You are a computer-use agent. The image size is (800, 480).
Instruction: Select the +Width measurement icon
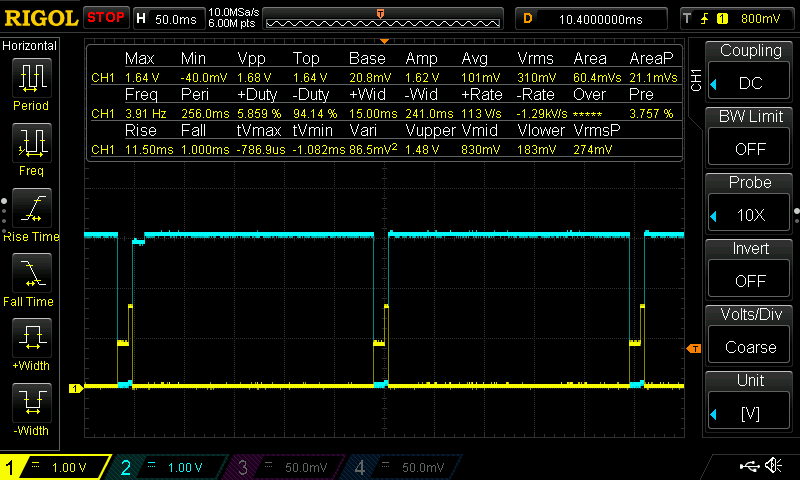[x=31, y=338]
